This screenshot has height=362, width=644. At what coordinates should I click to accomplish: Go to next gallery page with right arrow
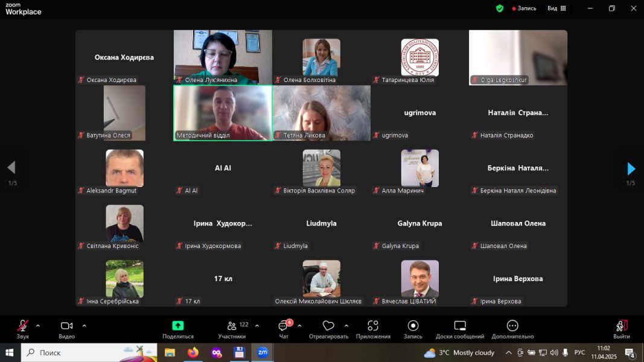631,168
